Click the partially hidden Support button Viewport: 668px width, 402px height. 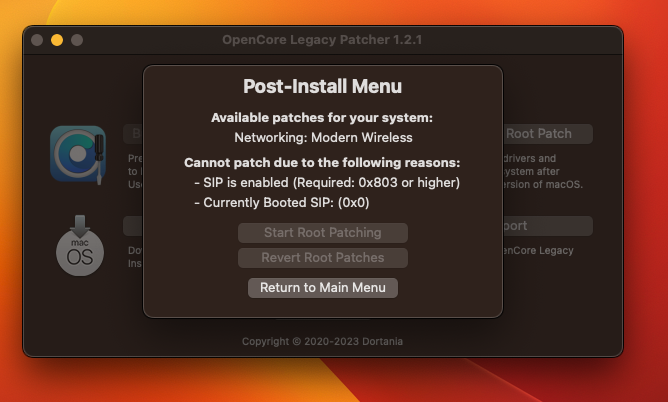pos(547,226)
